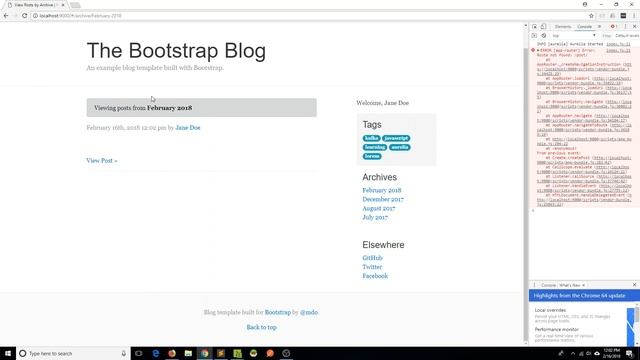Click the console Filter input field

(607, 36)
